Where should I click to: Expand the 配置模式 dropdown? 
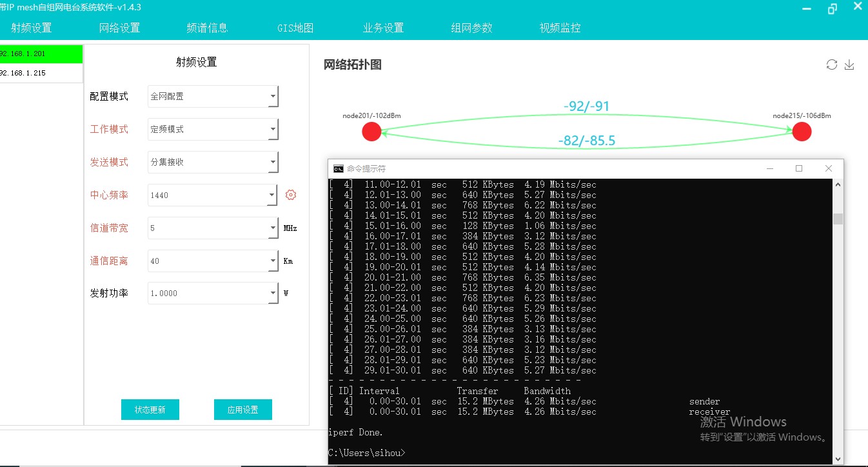[273, 97]
